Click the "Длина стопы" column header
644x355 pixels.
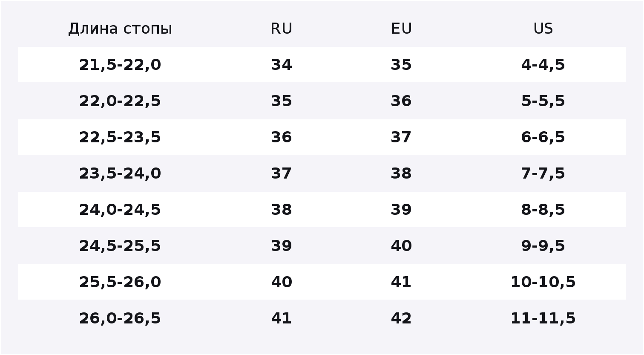pos(120,29)
